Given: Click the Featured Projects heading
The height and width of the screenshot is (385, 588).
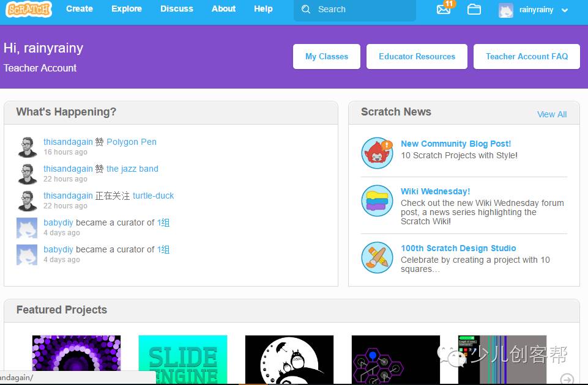Looking at the screenshot, I should click(x=62, y=310).
